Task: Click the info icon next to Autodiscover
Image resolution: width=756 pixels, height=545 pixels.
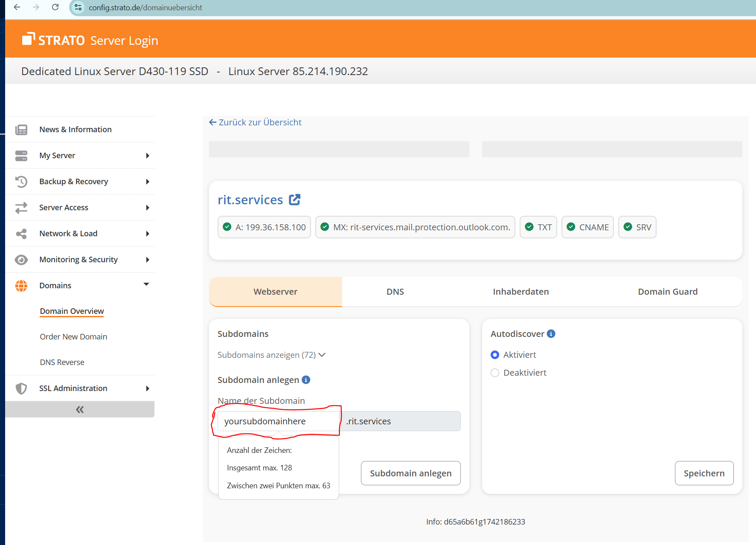Action: point(551,333)
